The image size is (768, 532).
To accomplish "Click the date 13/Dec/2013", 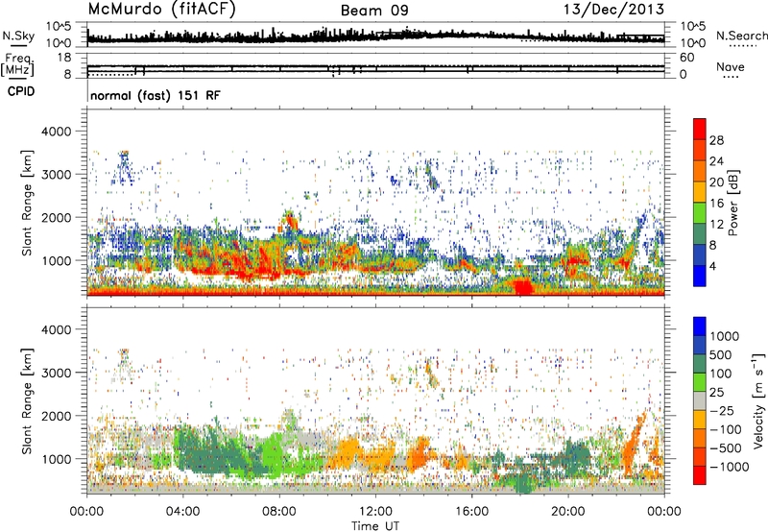I will coord(614,9).
